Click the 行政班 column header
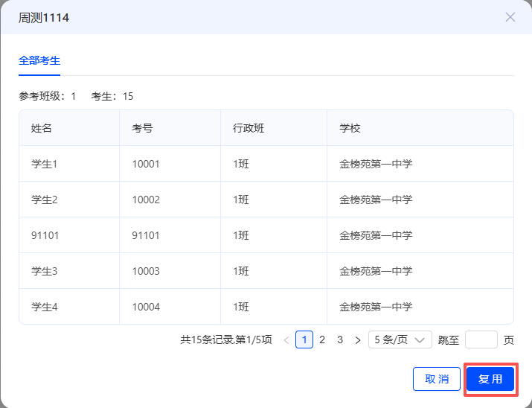 pos(249,128)
